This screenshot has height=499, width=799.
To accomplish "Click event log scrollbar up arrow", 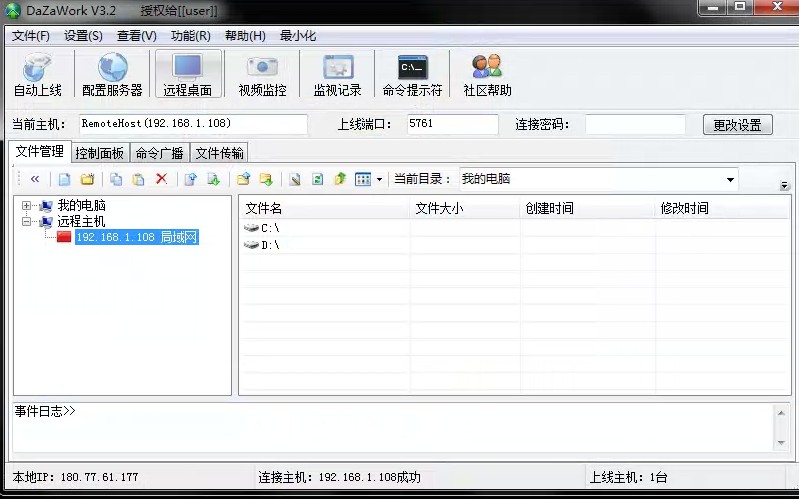I will pyautogui.click(x=781, y=413).
